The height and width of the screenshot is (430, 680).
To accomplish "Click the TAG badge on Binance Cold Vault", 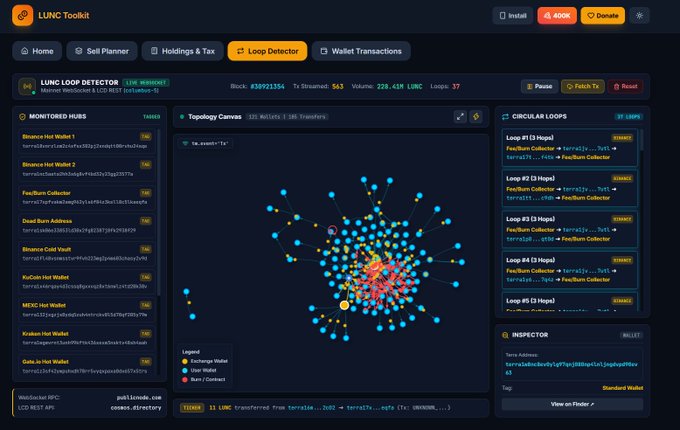I will click(x=146, y=249).
